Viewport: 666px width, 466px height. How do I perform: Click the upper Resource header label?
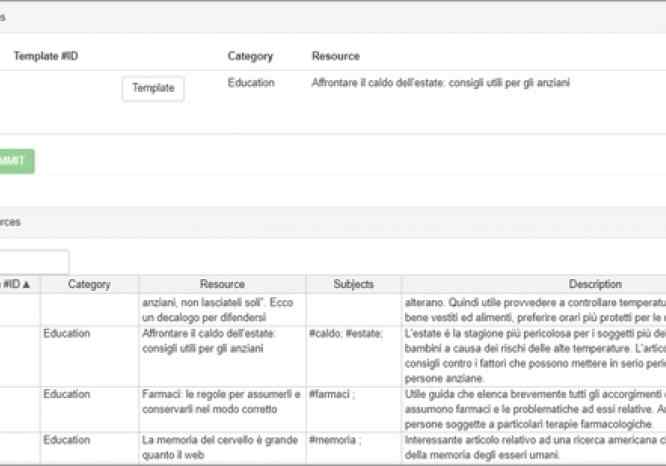pos(335,56)
